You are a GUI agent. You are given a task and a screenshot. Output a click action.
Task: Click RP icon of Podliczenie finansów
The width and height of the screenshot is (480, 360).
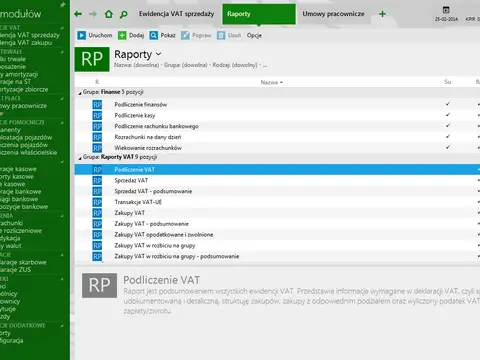(97, 105)
